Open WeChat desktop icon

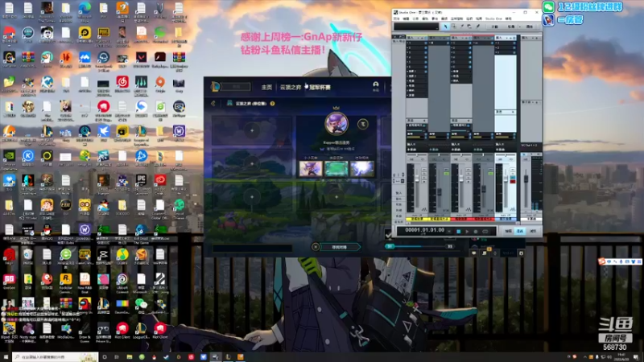[141, 304]
